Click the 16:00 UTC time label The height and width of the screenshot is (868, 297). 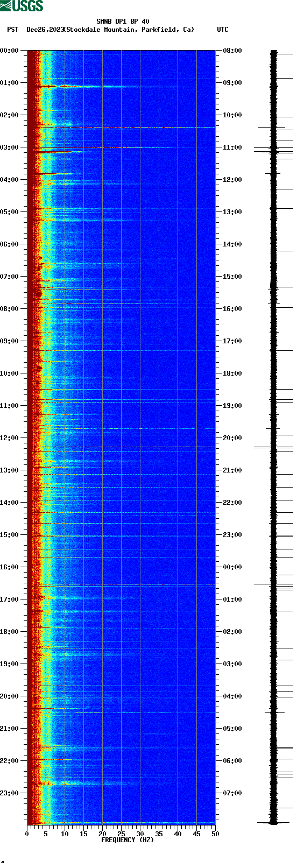click(x=232, y=309)
